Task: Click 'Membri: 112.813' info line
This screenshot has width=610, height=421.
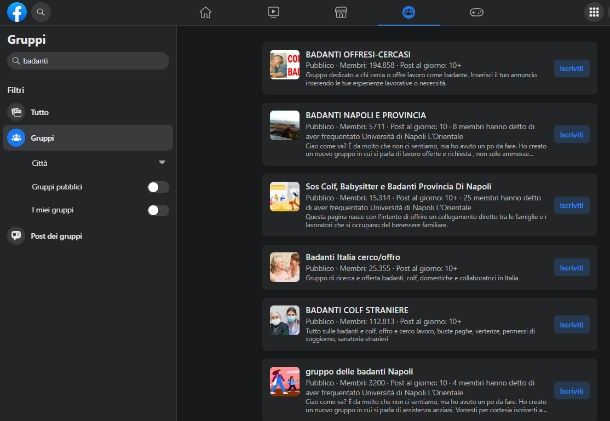Action: point(383,321)
